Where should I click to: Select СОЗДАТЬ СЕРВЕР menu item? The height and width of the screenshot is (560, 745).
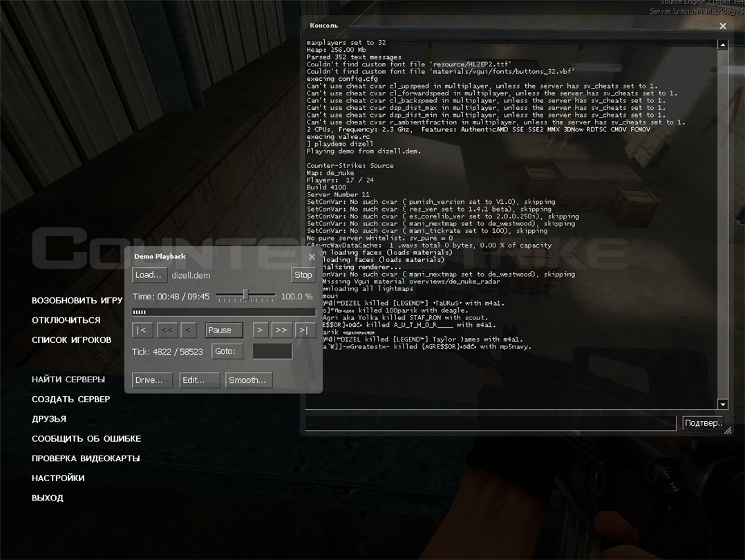coord(70,400)
